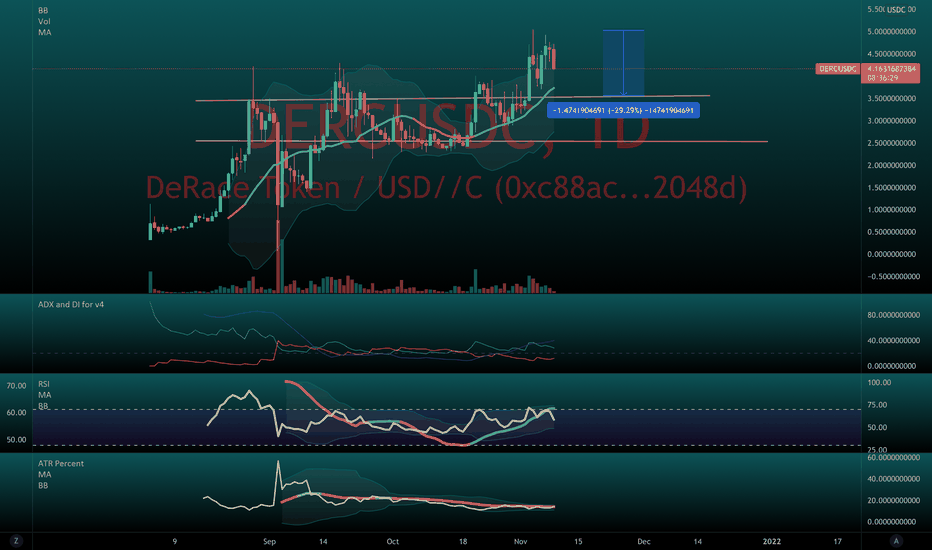Select the lower red horizontal line near 2.5
932x550 pixels.
[x=481, y=141]
